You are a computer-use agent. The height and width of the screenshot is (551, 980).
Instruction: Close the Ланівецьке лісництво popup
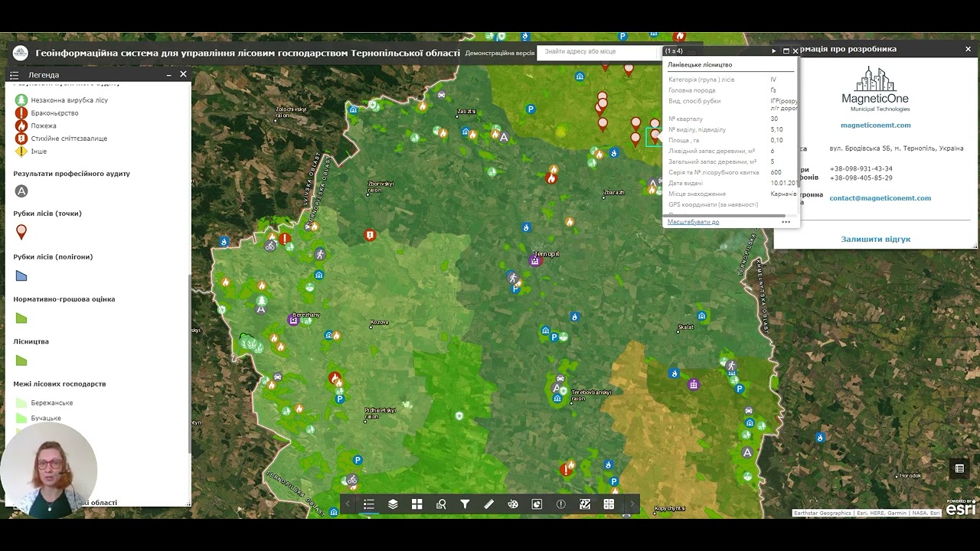tap(795, 51)
